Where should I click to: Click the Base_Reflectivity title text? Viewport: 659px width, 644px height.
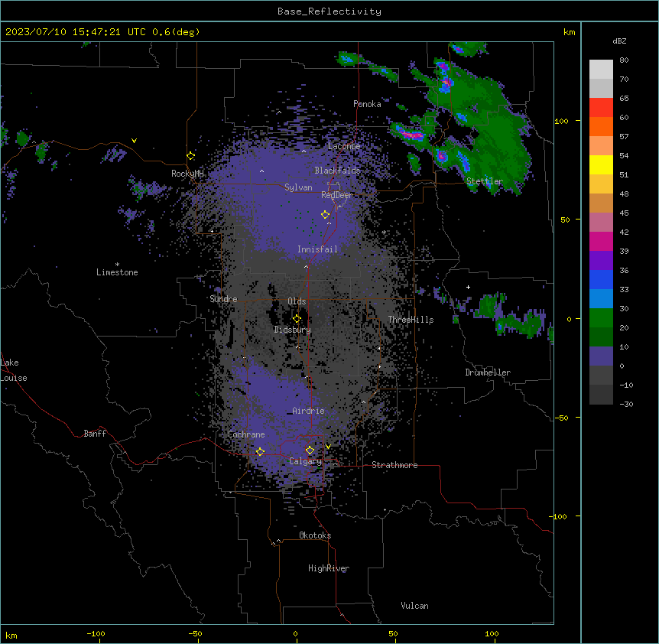tap(329, 11)
